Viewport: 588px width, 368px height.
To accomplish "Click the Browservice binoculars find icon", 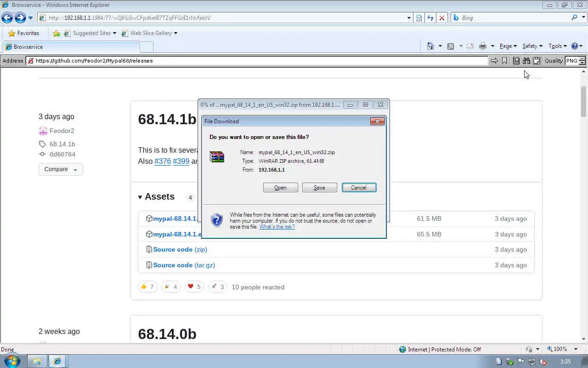I will click(x=526, y=61).
